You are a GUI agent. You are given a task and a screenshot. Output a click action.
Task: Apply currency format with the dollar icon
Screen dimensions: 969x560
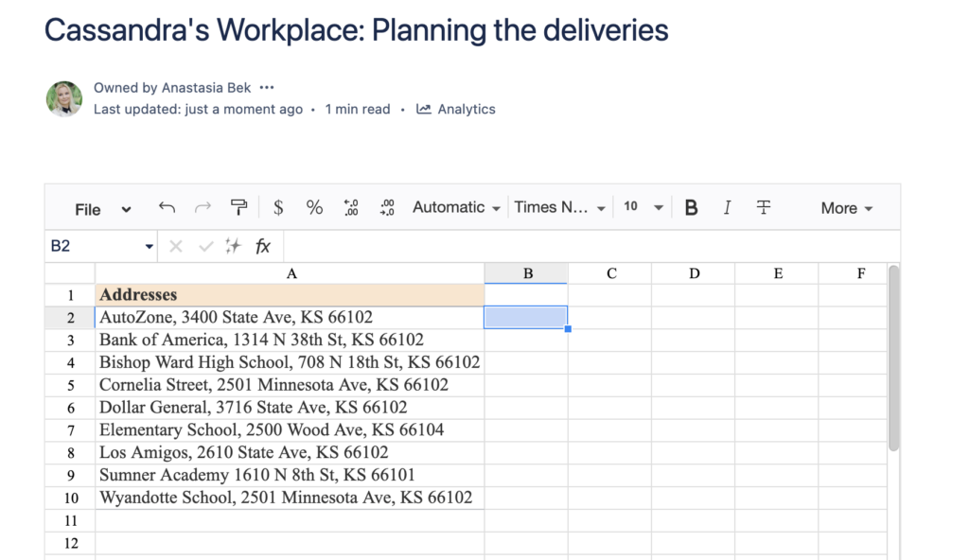coord(277,207)
